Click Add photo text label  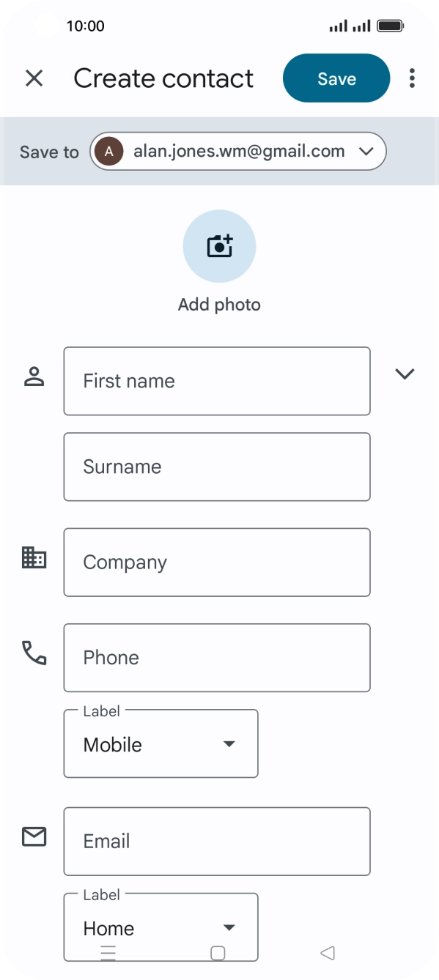coord(219,304)
